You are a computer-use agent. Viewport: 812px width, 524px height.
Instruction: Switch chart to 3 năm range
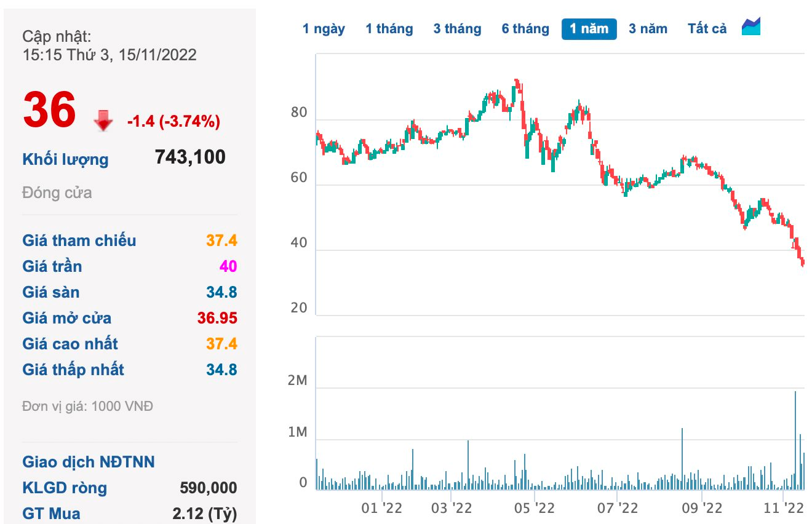coord(648,29)
